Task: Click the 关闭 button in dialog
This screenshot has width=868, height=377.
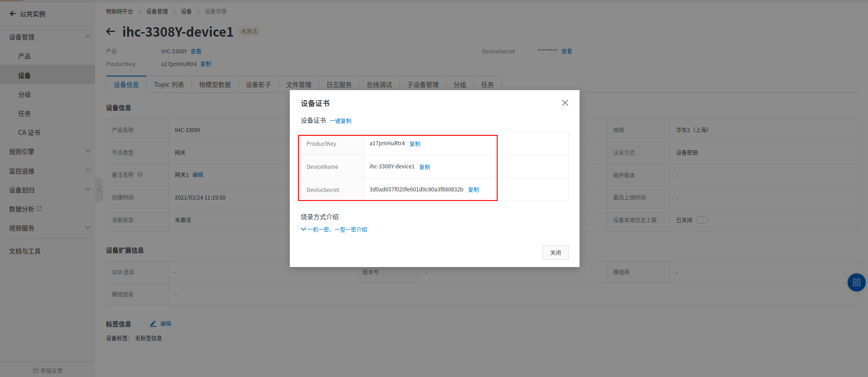Action: point(556,253)
